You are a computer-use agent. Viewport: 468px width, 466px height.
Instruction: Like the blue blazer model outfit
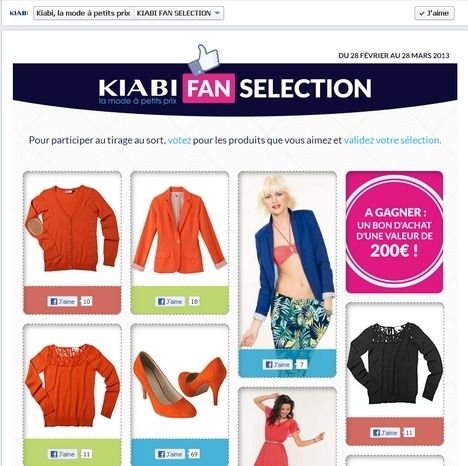point(277,364)
